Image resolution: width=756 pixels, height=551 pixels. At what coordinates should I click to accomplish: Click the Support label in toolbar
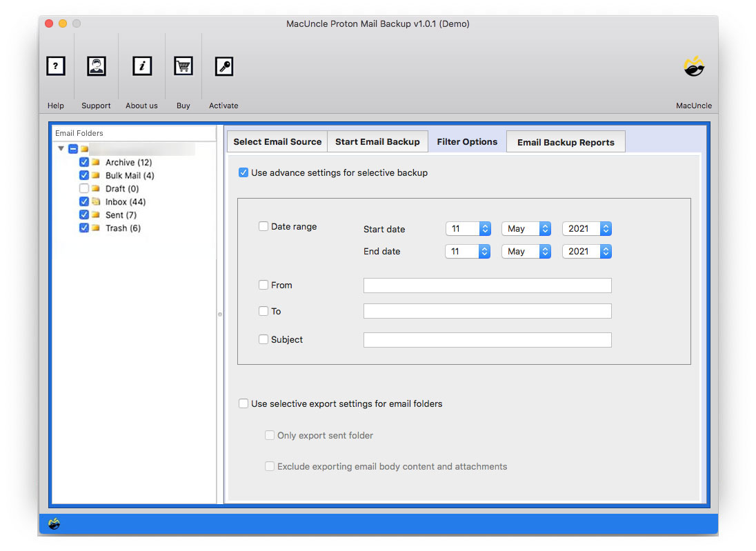pos(96,106)
